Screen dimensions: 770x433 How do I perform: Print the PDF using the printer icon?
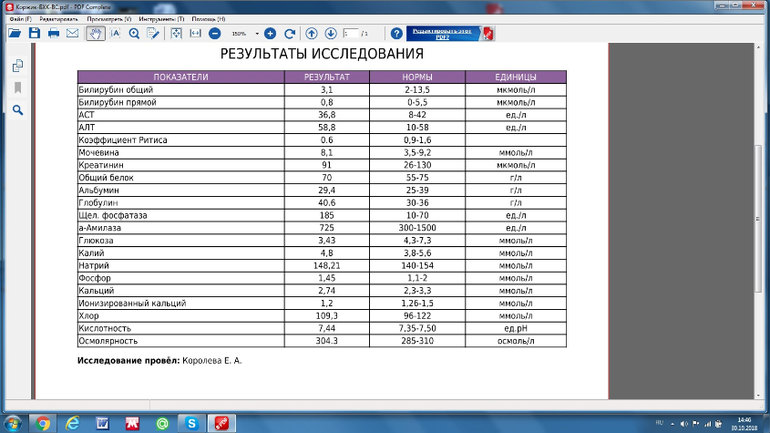coord(53,34)
